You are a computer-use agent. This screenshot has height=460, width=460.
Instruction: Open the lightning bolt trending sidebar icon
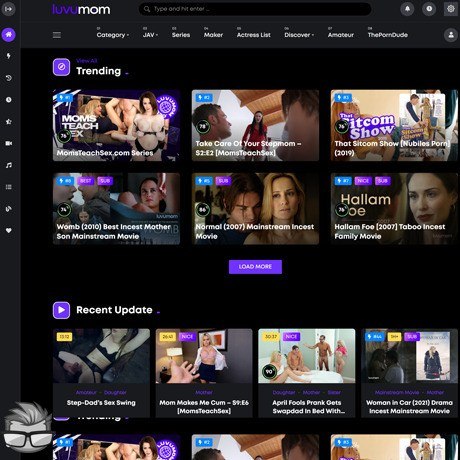(9, 56)
